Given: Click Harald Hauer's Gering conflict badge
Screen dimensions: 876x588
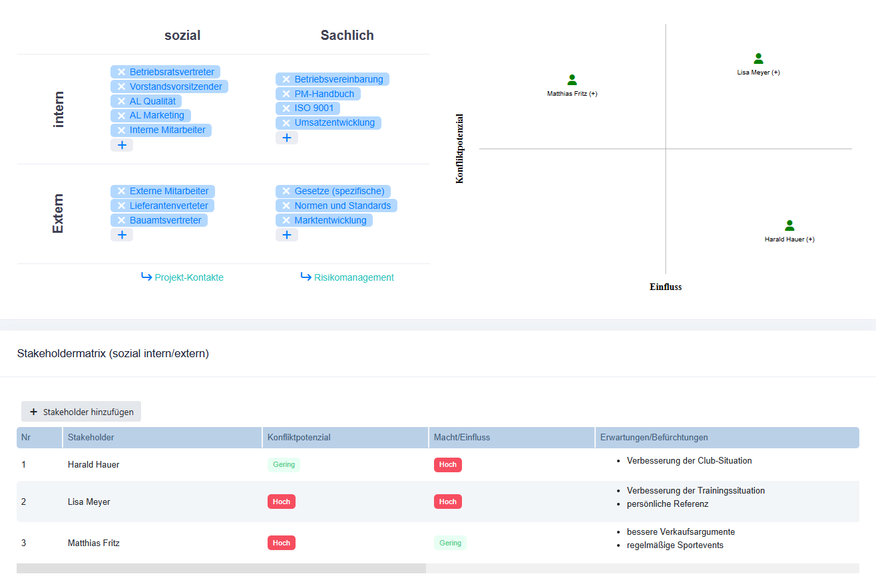Looking at the screenshot, I should (284, 465).
